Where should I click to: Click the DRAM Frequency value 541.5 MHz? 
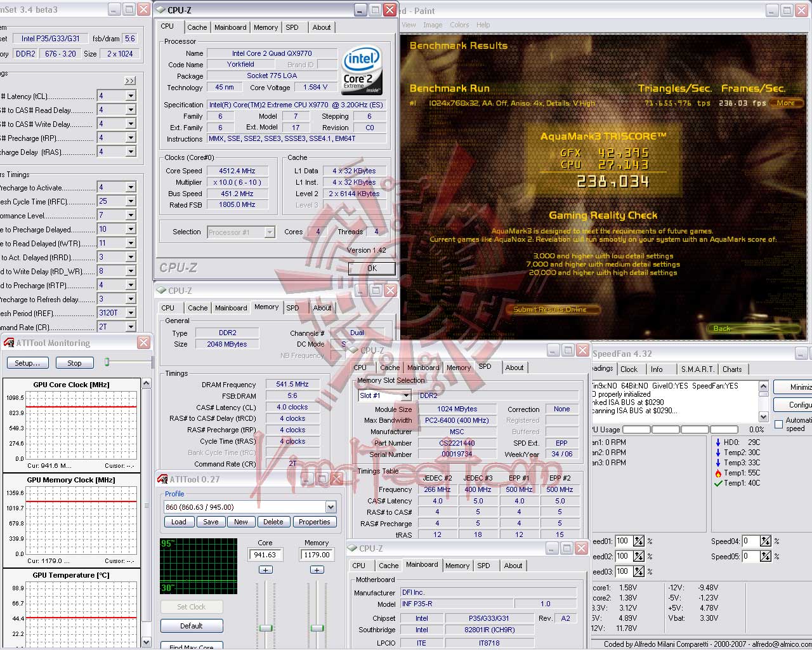tap(292, 384)
